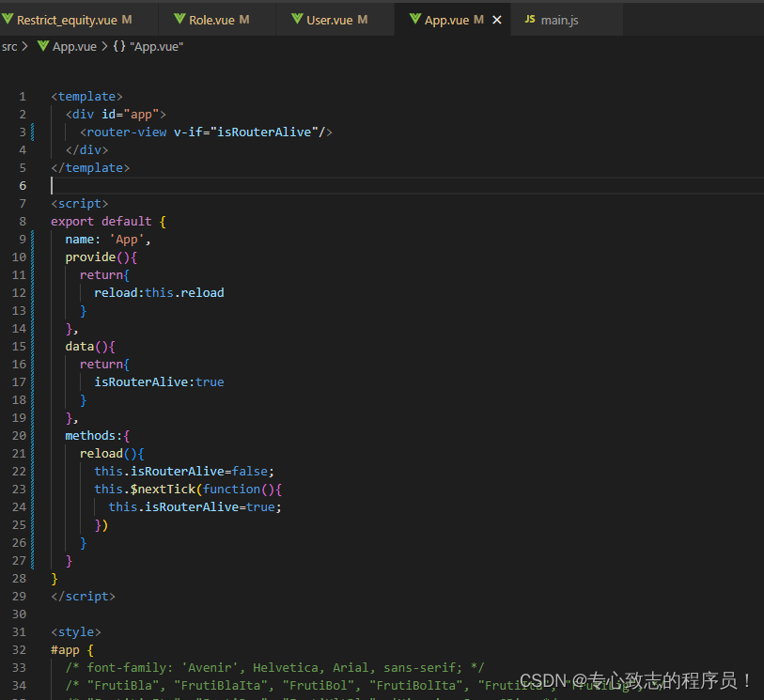Click isRouterAlive:true code
Screen dimensions: 764x700
click(x=160, y=381)
